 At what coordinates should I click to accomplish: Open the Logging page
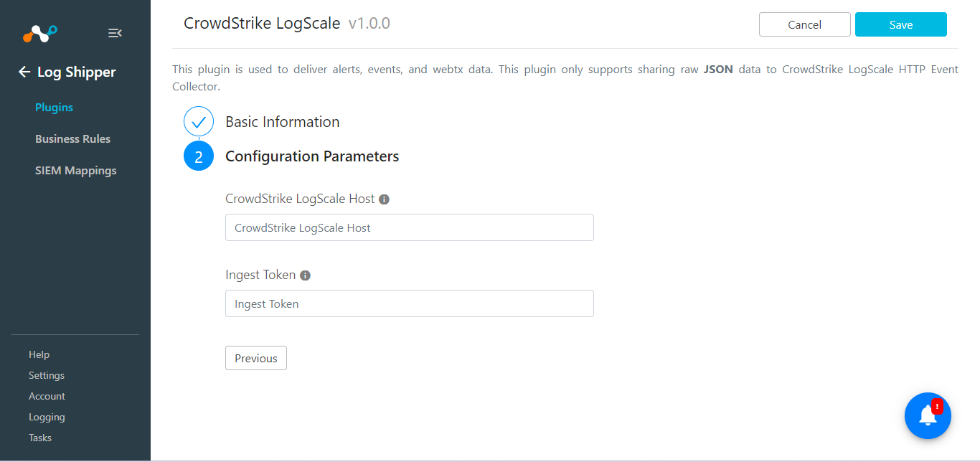click(x=47, y=417)
